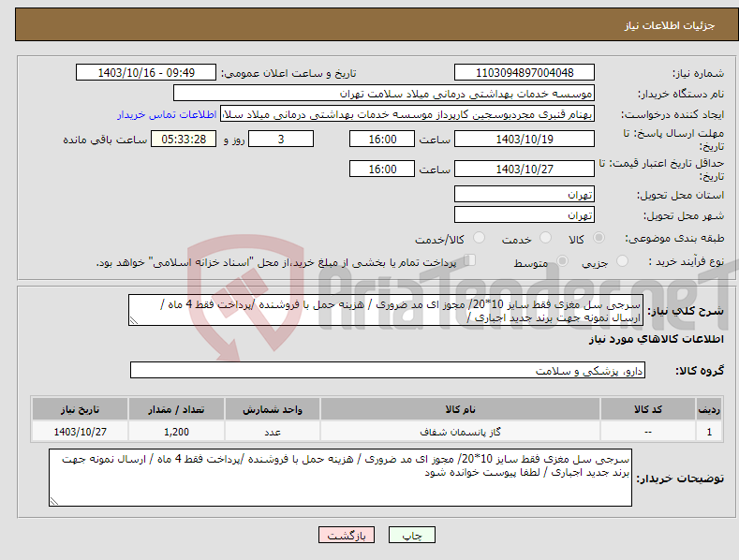Click the price validity time 16:00 field
Viewport: 739px width, 560px height.
(382, 169)
